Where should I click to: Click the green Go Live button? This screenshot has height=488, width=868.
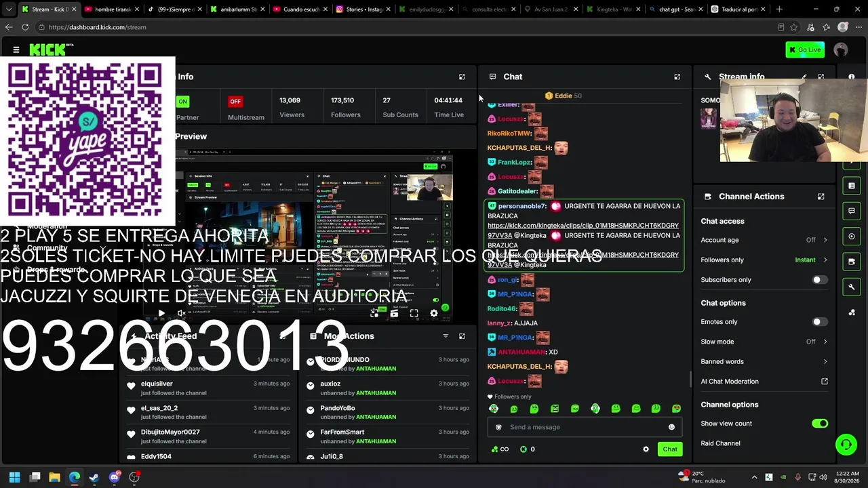click(x=805, y=49)
